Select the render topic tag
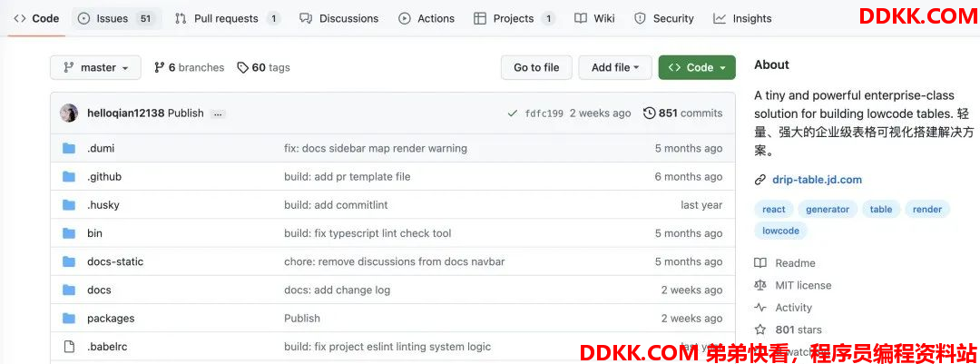980x364 pixels. (x=926, y=210)
